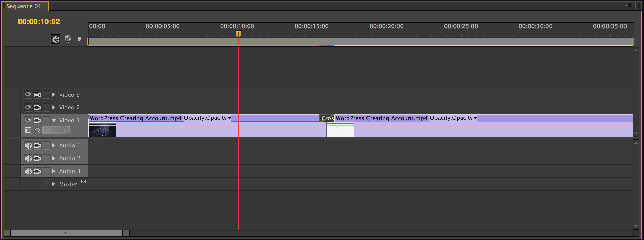The width and height of the screenshot is (644, 240).
Task: Toggle the Snap magnet icon
Action: 55,39
